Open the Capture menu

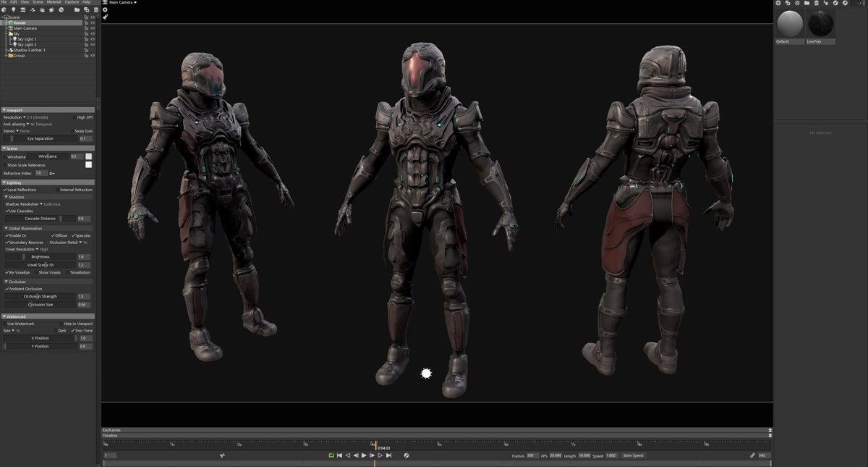click(72, 2)
